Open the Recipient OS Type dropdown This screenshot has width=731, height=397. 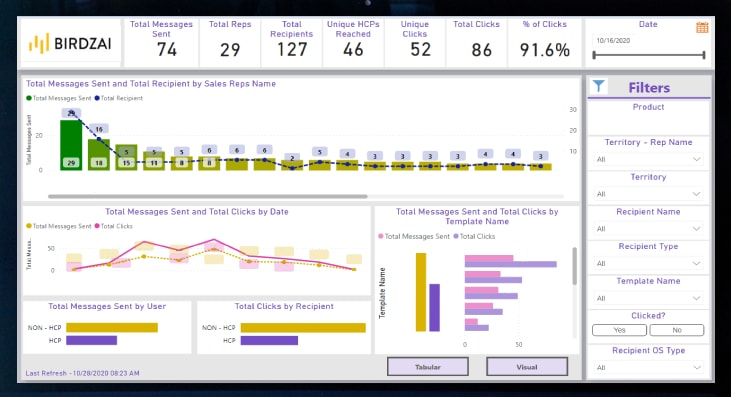pyautogui.click(x=648, y=368)
